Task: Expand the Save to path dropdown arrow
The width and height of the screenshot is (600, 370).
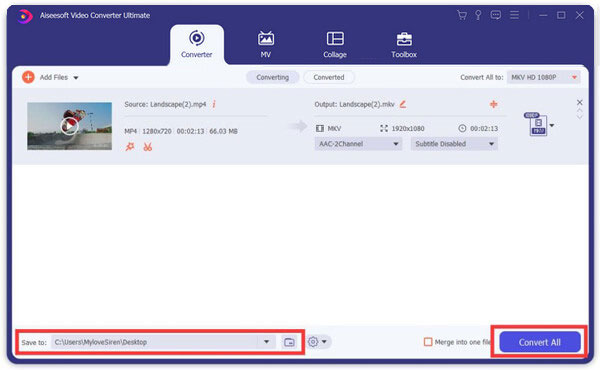Action: coord(266,342)
